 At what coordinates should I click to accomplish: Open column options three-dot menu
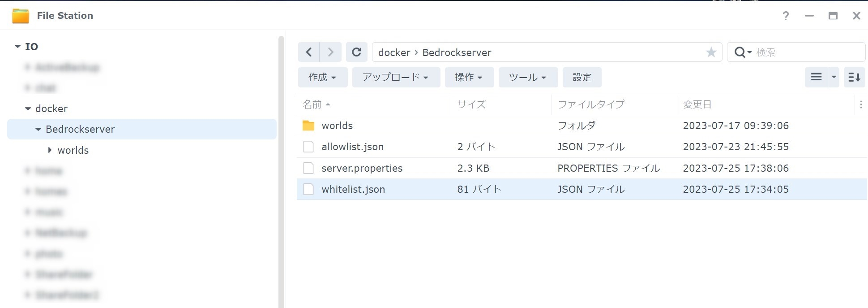pyautogui.click(x=860, y=104)
